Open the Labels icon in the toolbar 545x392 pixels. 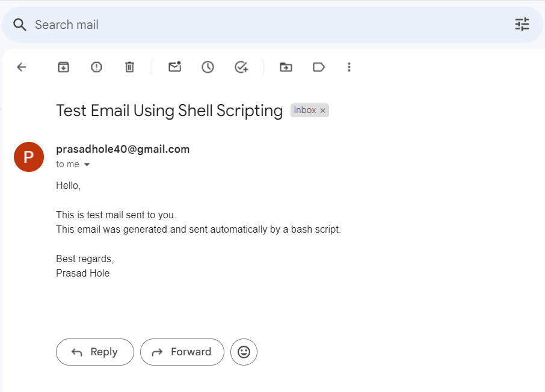319,67
